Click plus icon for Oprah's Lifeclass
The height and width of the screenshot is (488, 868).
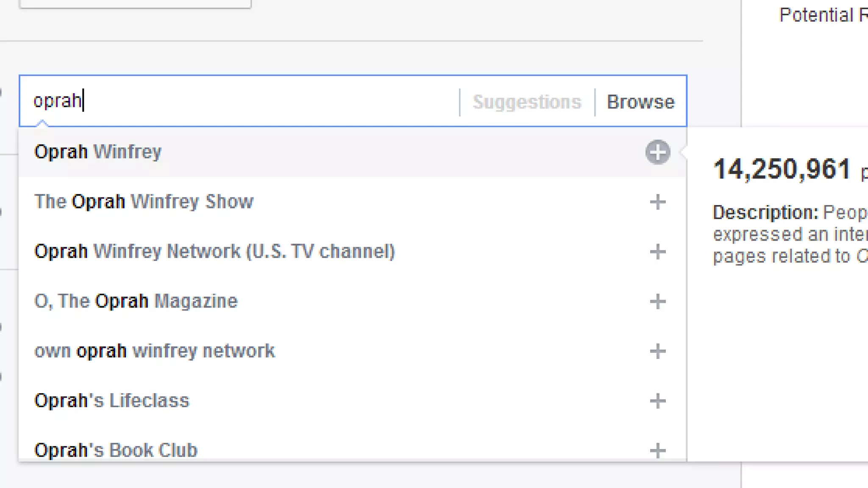click(x=657, y=401)
